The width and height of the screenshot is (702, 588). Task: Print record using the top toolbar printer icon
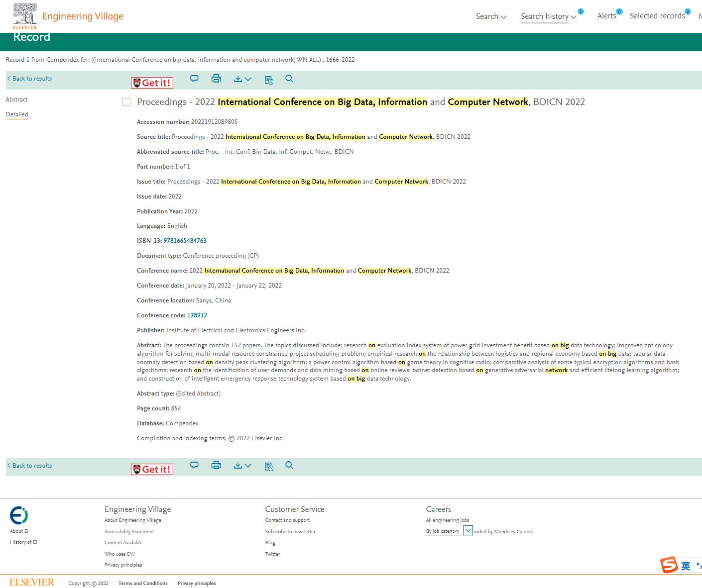[216, 79]
